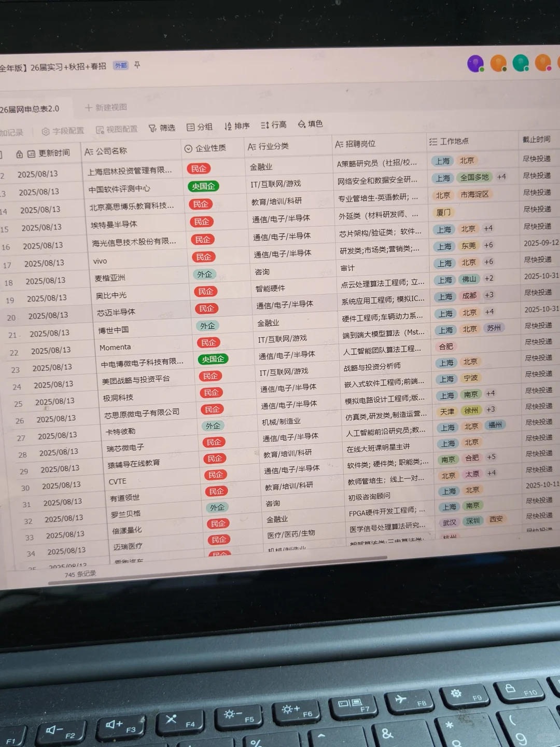Click the pin icon next to document title
Image resolution: width=560 pixels, height=747 pixels.
click(137, 65)
